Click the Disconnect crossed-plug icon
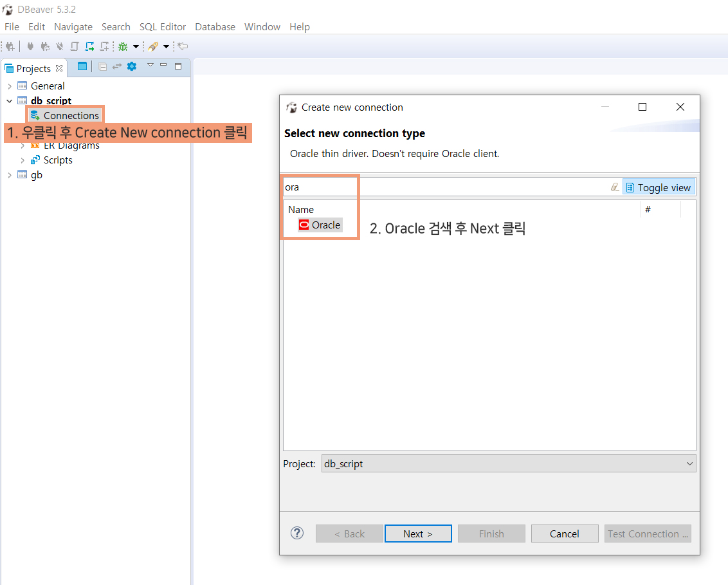The width and height of the screenshot is (728, 585). point(59,46)
